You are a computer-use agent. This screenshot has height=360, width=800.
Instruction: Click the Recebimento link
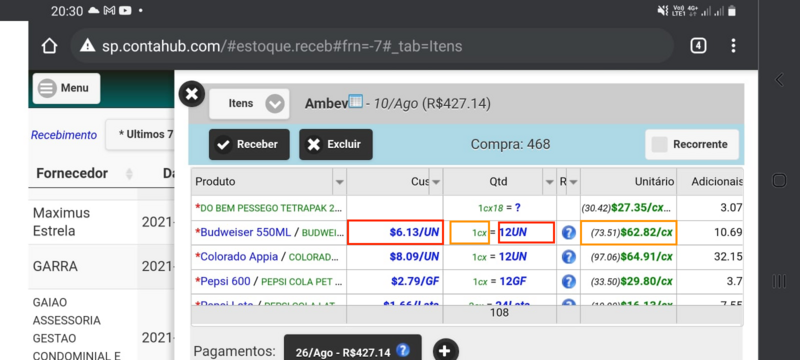(x=64, y=135)
